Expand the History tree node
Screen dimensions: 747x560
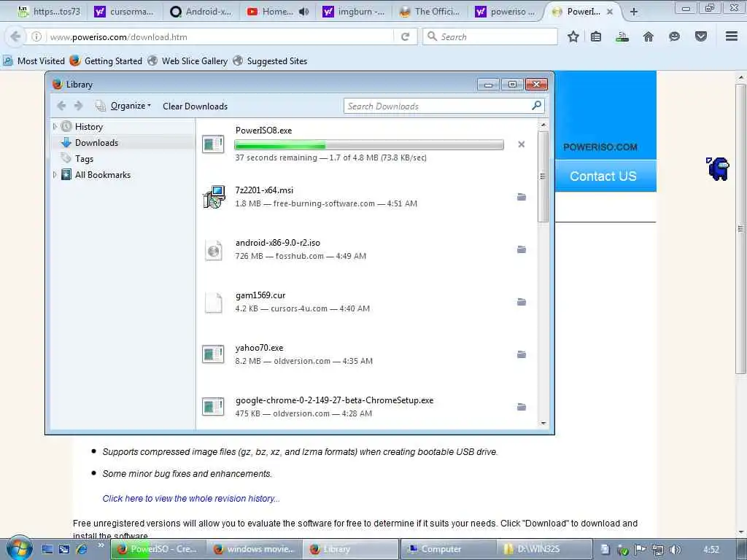(x=55, y=127)
